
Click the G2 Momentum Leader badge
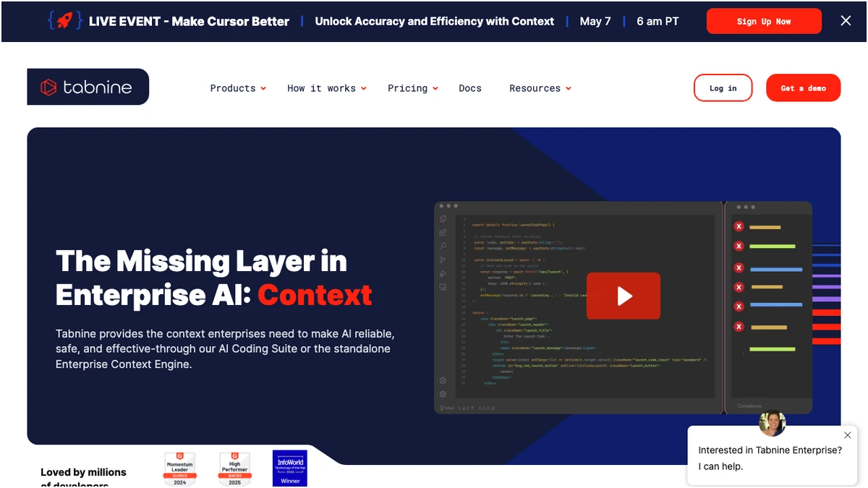(x=180, y=468)
